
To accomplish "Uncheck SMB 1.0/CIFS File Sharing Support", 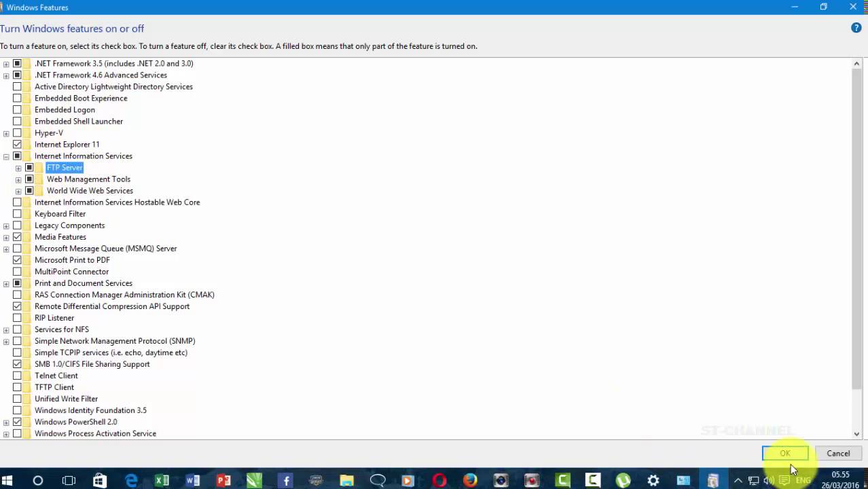I will pyautogui.click(x=17, y=364).
